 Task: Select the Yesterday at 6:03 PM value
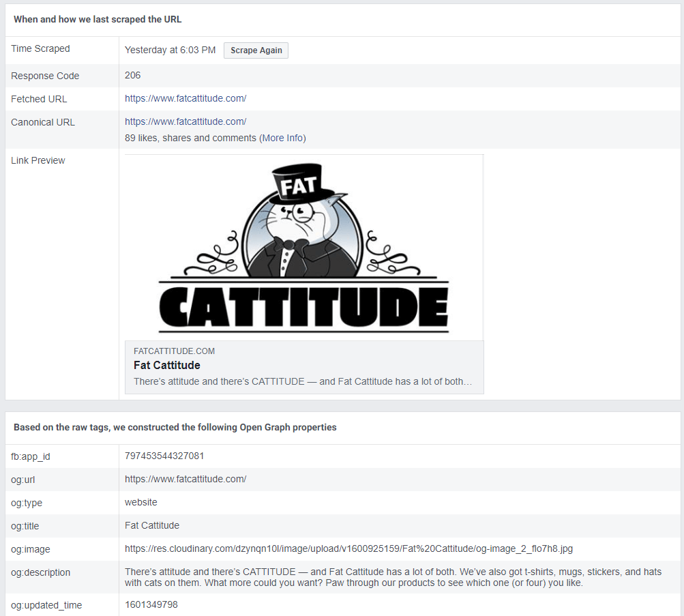coord(170,50)
